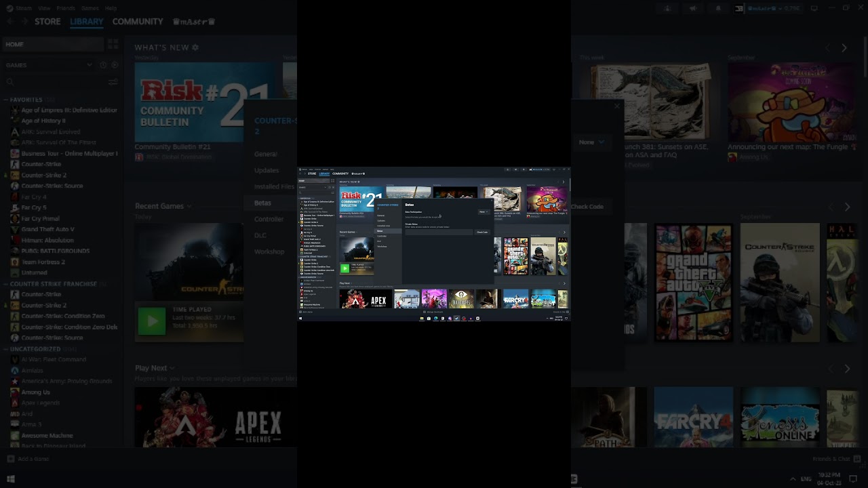Select Age of Empires III in centered sidebar

coord(317,202)
